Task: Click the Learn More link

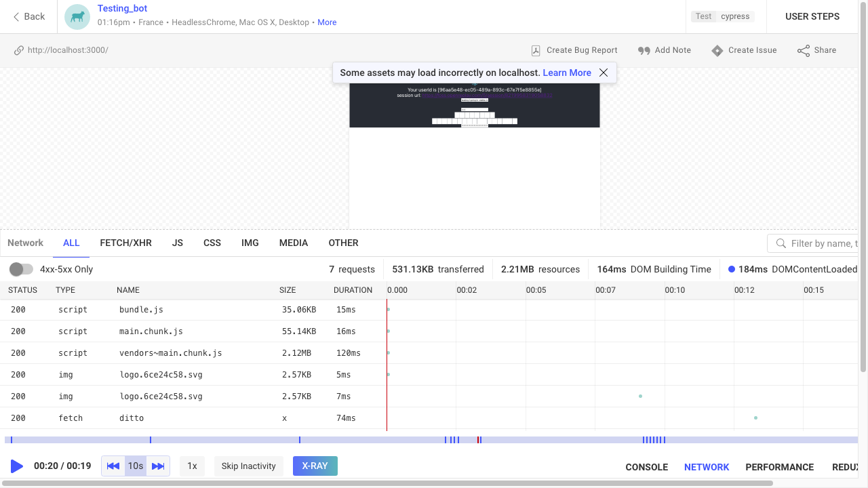Action: point(567,73)
